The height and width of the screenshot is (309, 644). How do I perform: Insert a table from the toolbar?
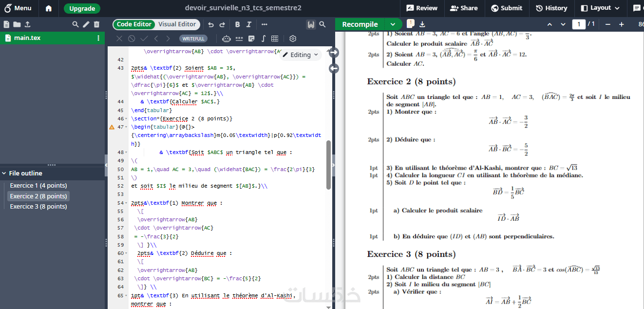tap(275, 39)
